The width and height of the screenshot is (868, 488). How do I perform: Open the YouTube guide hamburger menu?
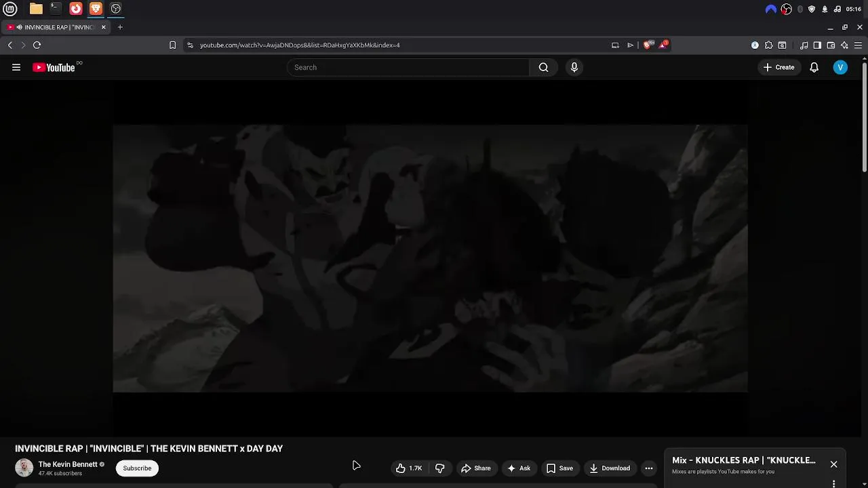[x=16, y=67]
